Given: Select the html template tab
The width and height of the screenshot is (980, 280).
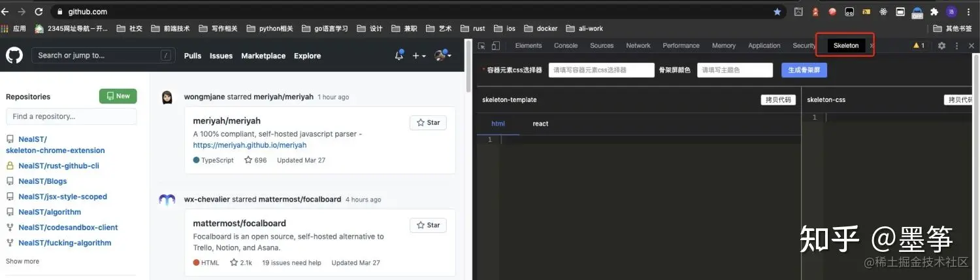Looking at the screenshot, I should click(498, 124).
